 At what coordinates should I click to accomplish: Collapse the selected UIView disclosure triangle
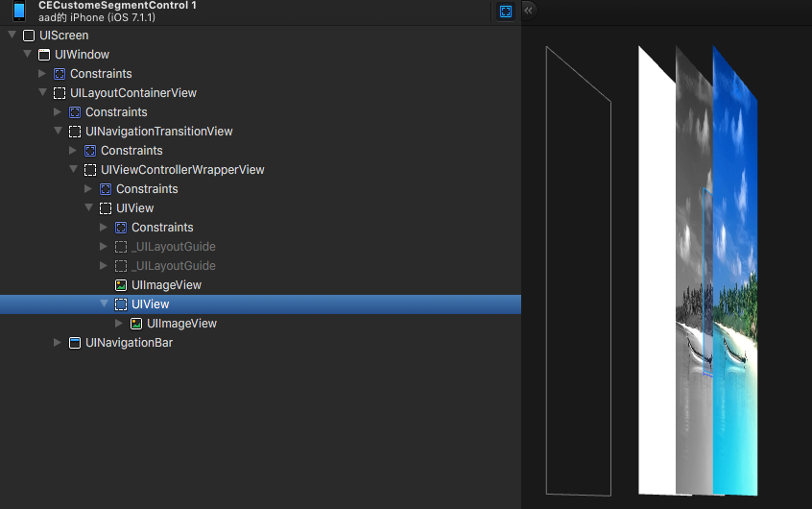point(104,304)
